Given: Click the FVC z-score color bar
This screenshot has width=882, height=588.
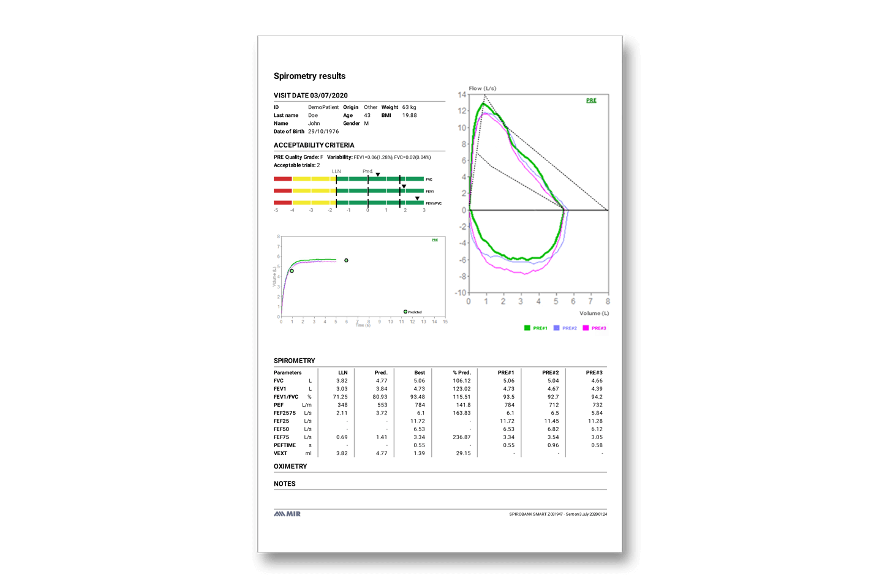Looking at the screenshot, I should 349,179.
